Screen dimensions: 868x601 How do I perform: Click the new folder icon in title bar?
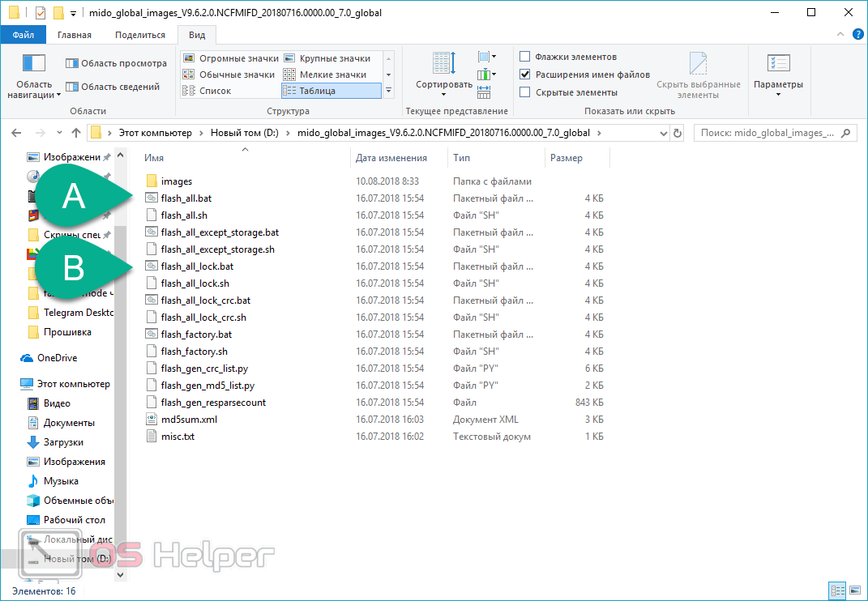click(x=58, y=13)
